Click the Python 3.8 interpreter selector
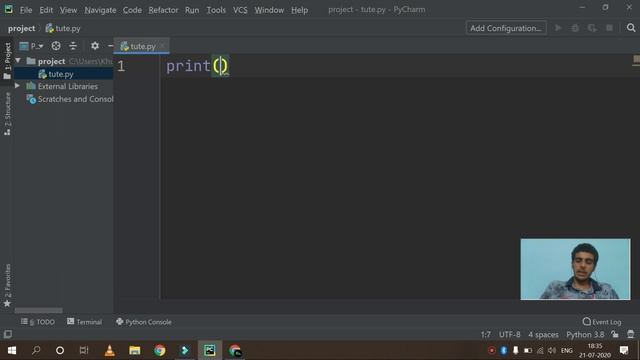The height and width of the screenshot is (360, 640). pos(585,335)
